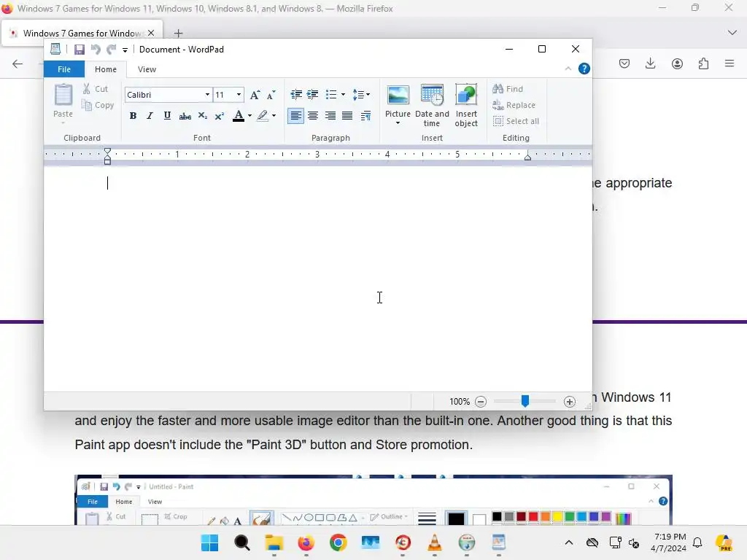Toggle Subscript formatting

pyautogui.click(x=203, y=116)
